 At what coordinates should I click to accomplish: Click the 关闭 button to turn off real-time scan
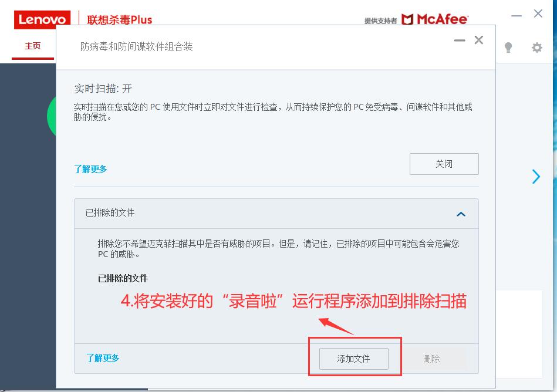444,164
